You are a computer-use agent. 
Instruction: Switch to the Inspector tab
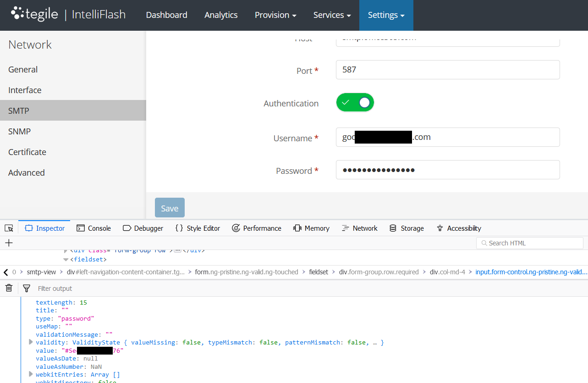[45, 228]
